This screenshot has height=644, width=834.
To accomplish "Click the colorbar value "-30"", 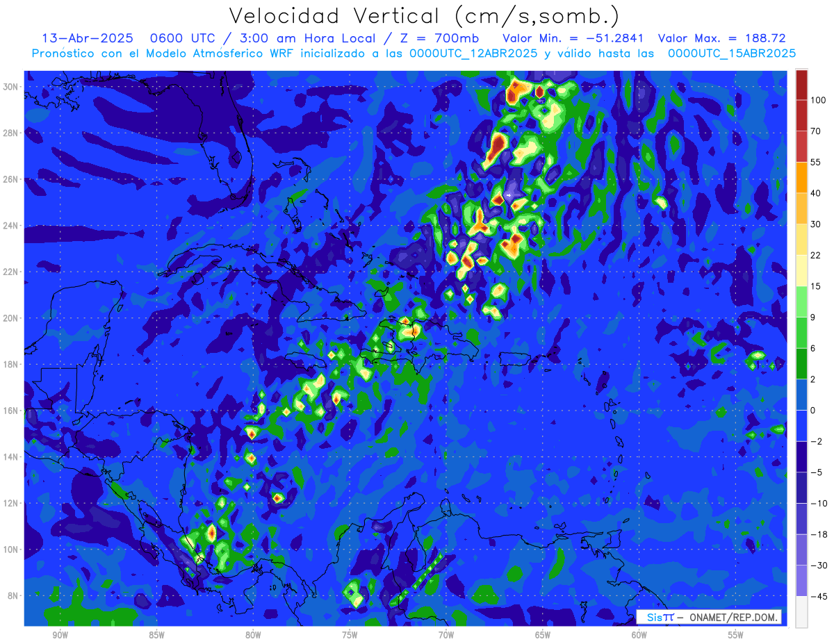I will pos(818,565).
